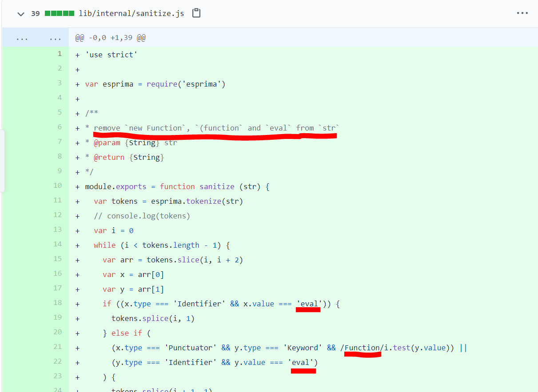Select line number 18
Viewport: 538px width, 392px height.
coord(58,303)
